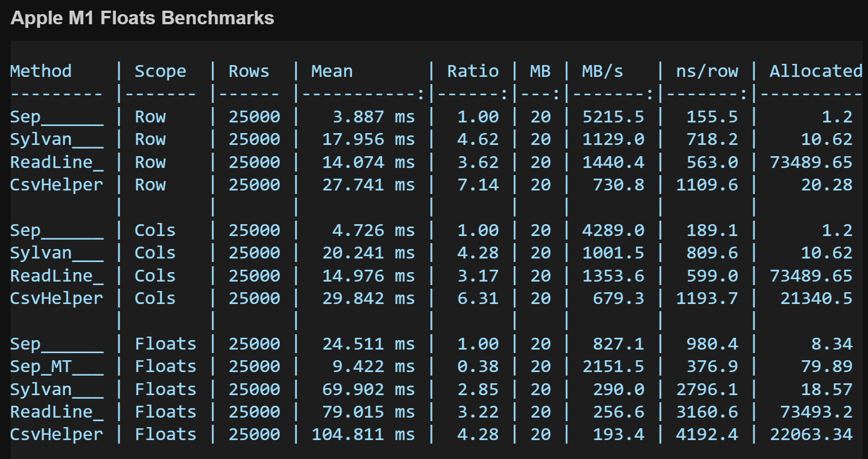Click the 'Allocated' column header

coord(816,72)
